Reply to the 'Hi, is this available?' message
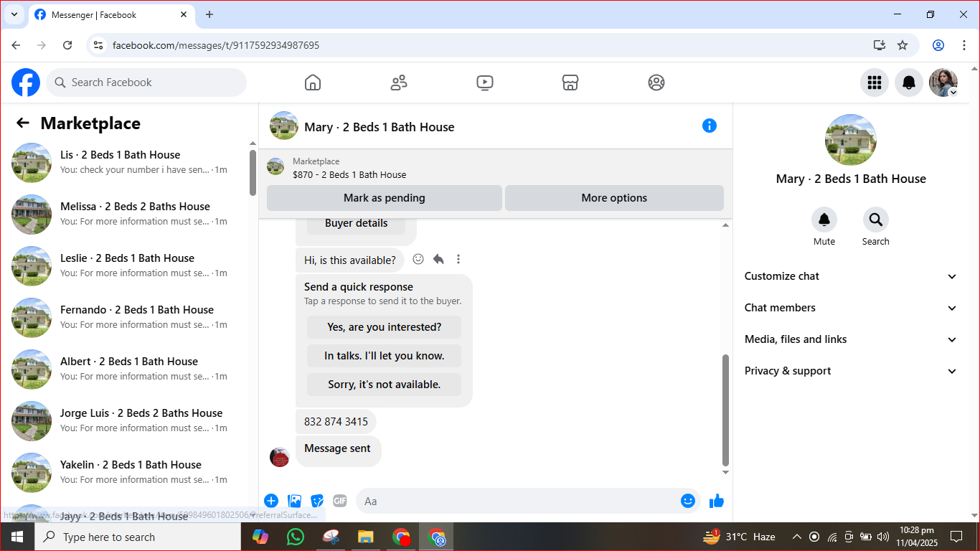This screenshot has height=551, width=980. click(x=438, y=259)
